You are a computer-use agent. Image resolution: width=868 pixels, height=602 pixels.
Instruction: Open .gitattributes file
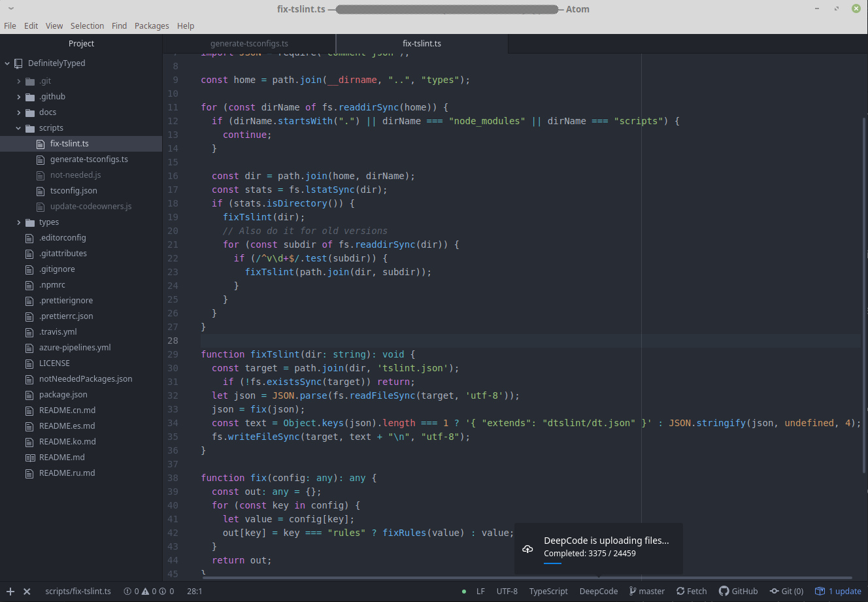(x=63, y=254)
